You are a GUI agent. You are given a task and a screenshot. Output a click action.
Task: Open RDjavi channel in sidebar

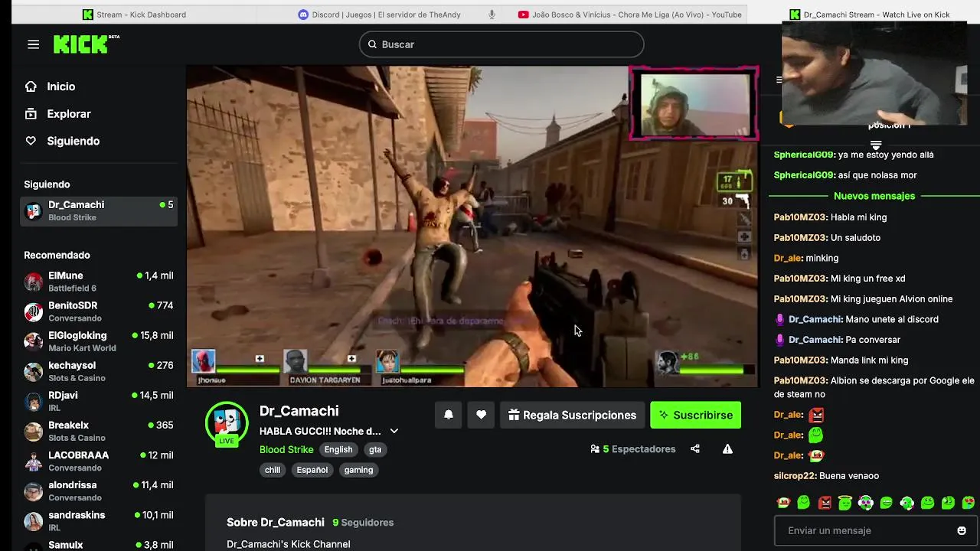99,401
